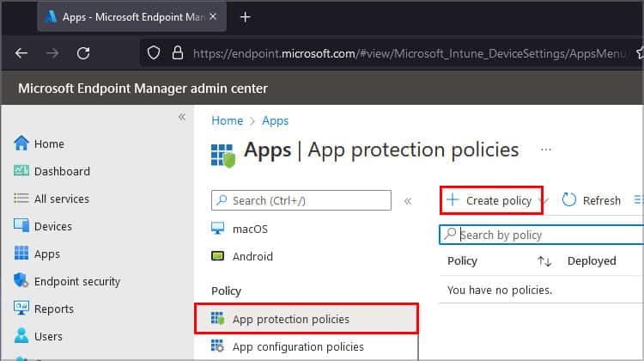The width and height of the screenshot is (644, 361).
Task: Click the Reports icon in sidebar
Action: click(21, 308)
